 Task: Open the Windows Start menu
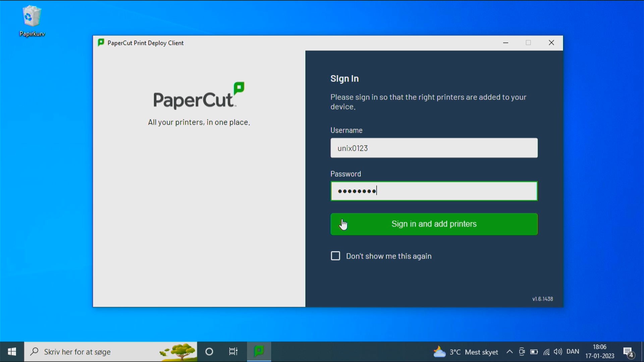click(12, 351)
